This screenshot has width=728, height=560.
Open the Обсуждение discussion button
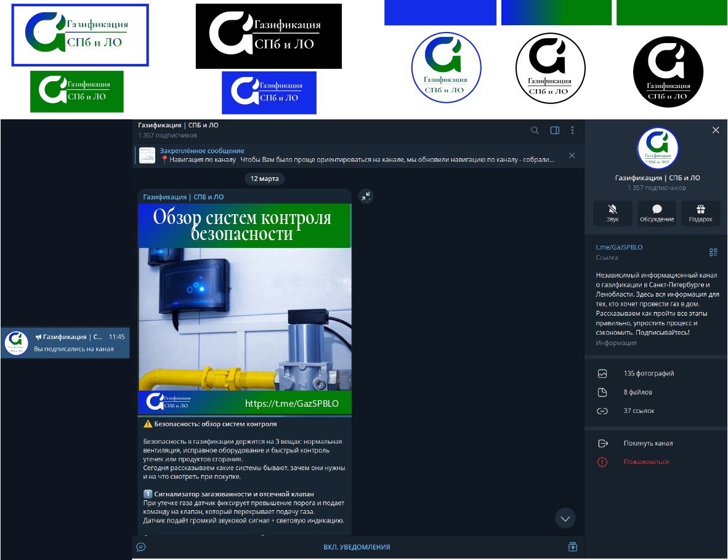[x=657, y=214]
